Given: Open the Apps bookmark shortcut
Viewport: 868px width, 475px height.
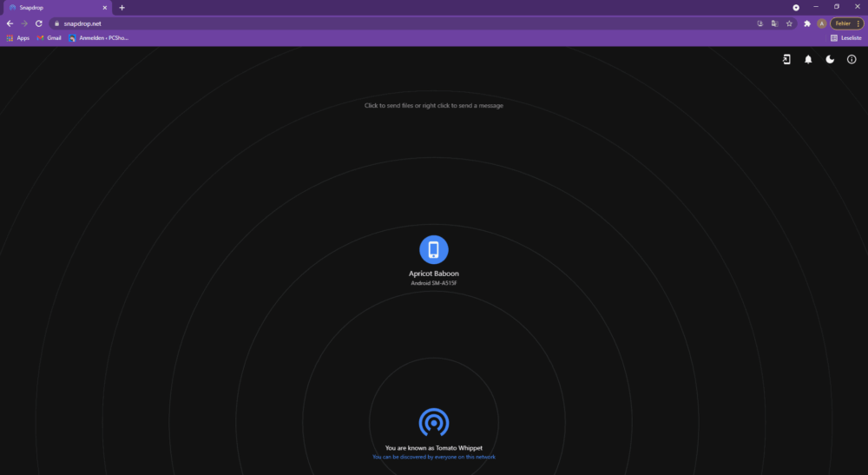Looking at the screenshot, I should click(x=17, y=38).
